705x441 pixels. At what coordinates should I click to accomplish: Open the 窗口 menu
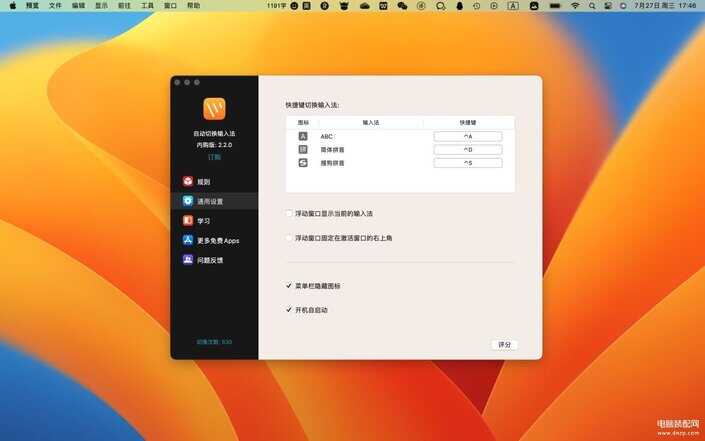(170, 6)
